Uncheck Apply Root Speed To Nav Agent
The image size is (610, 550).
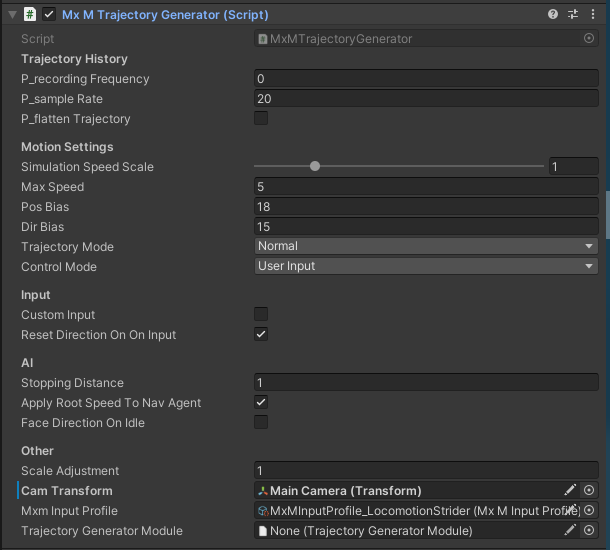pos(261,402)
